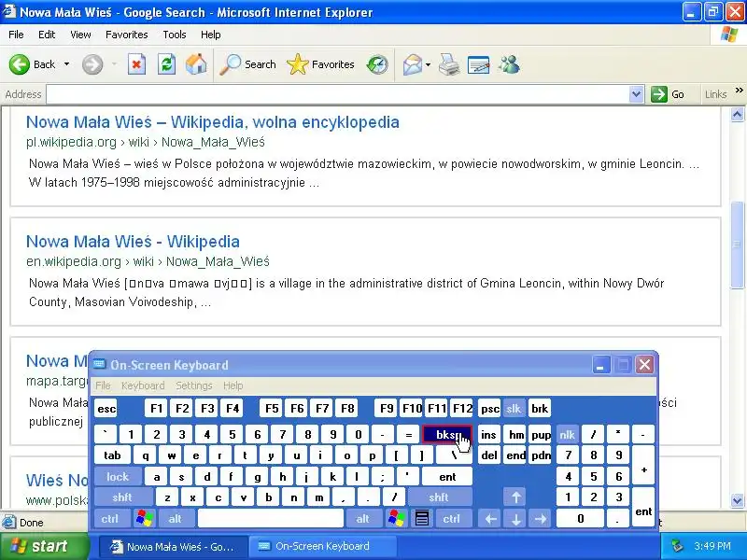Image resolution: width=747 pixels, height=560 pixels.
Task: Click the down arrow key on On-Screen Keyboard
Action: pos(516,519)
